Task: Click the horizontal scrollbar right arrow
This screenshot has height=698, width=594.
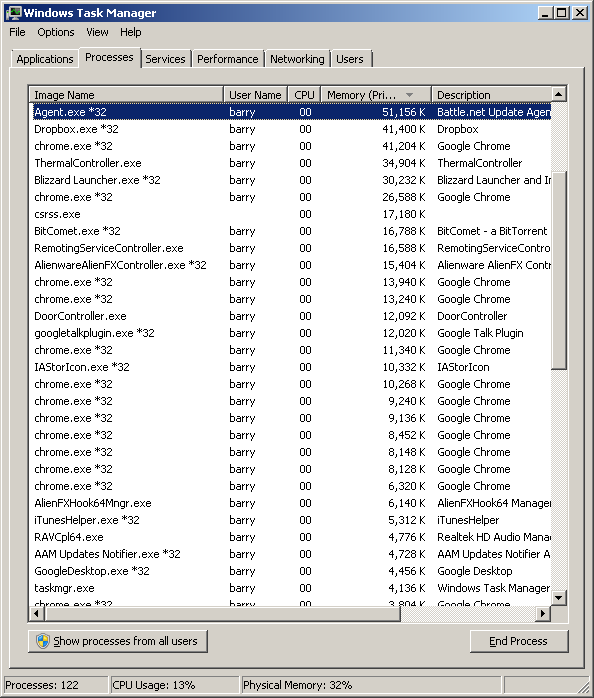Action: (543, 614)
